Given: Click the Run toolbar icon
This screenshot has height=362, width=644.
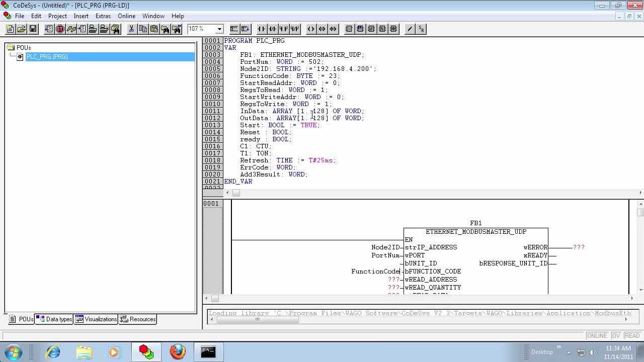Looking at the screenshot, I should click(x=49, y=29).
